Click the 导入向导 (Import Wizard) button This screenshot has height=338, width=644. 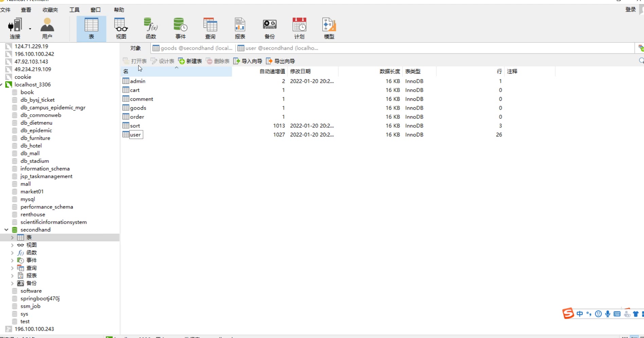(248, 61)
